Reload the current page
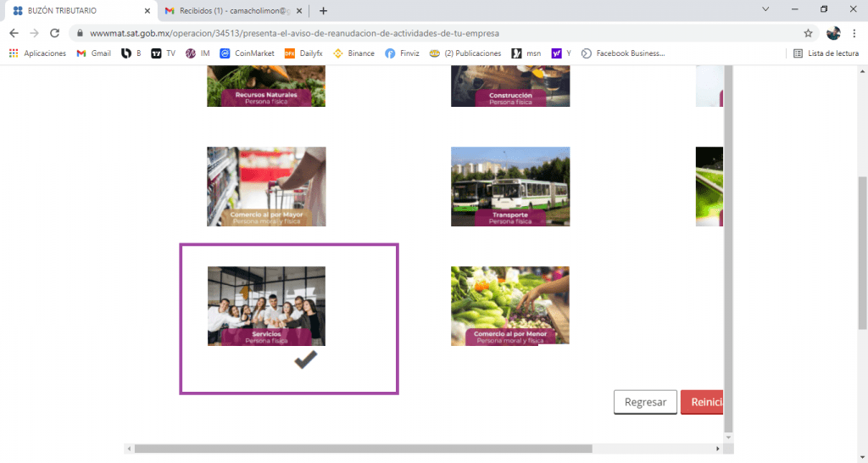868x463 pixels. click(54, 33)
